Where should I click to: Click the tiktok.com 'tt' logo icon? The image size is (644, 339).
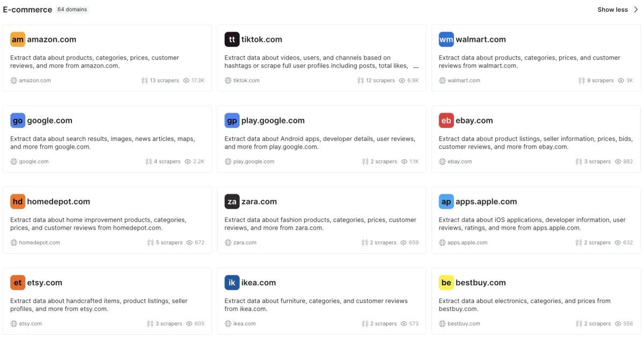[232, 40]
